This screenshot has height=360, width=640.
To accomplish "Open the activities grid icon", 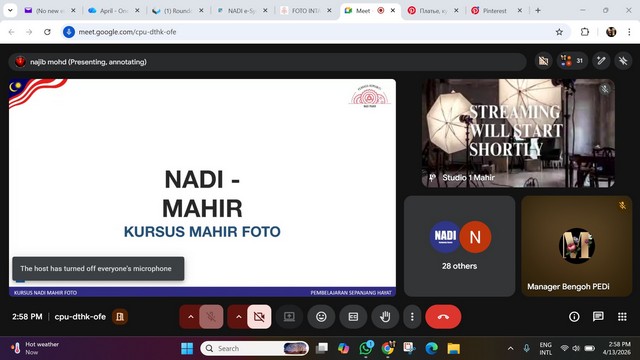I will tap(622, 317).
